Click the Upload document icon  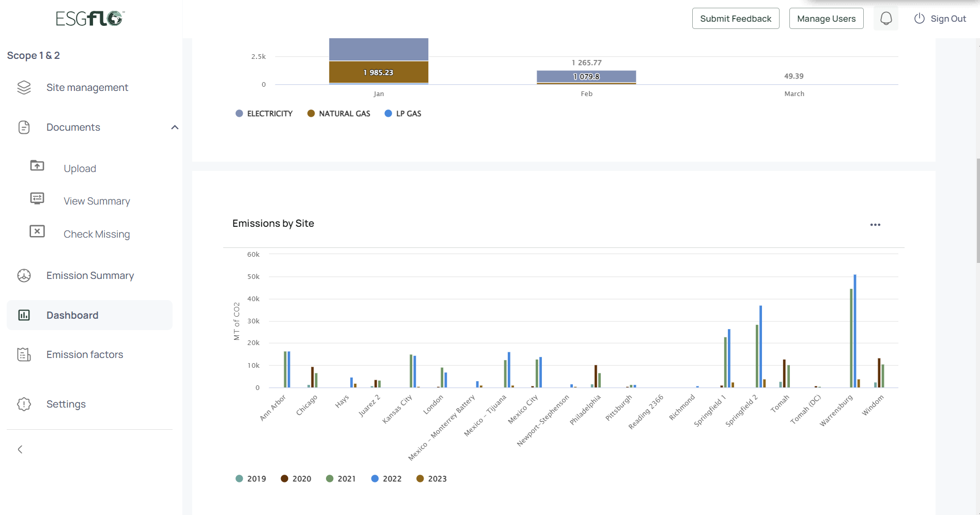tap(37, 165)
